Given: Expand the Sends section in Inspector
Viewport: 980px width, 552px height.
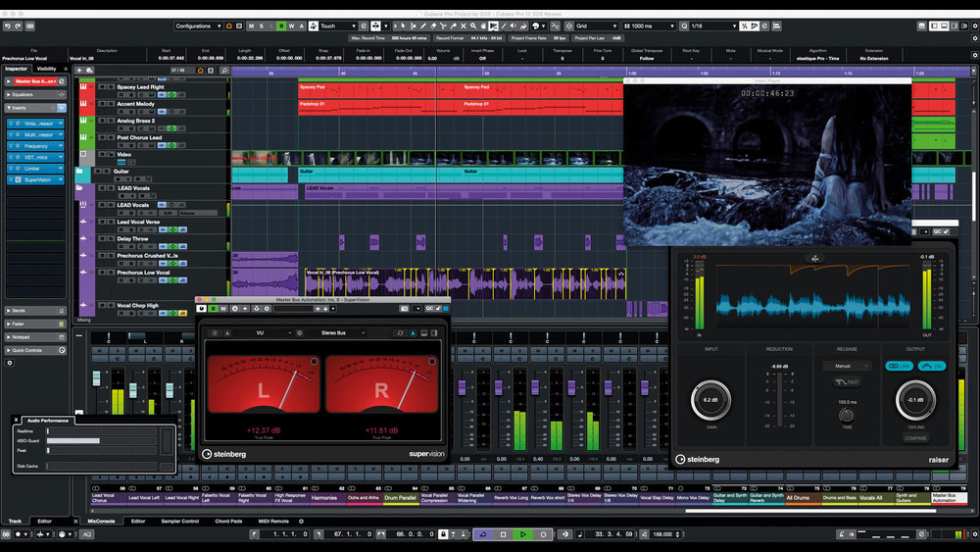Looking at the screenshot, I should 35,311.
